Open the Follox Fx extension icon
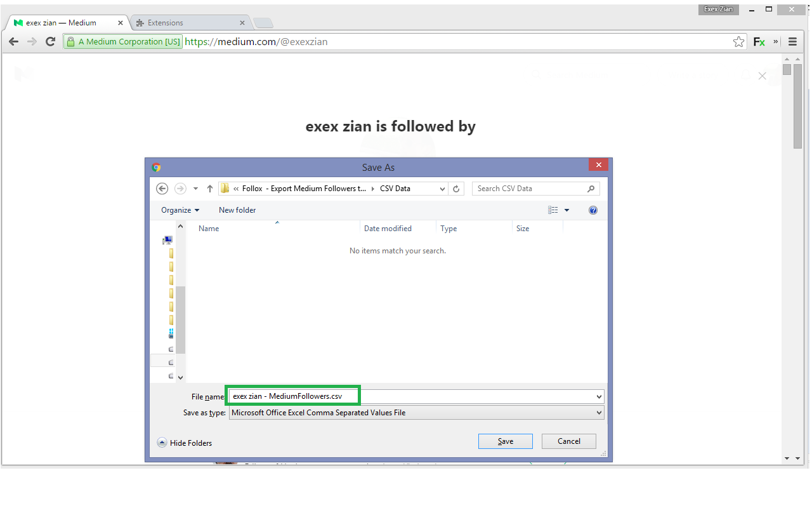 coord(759,42)
